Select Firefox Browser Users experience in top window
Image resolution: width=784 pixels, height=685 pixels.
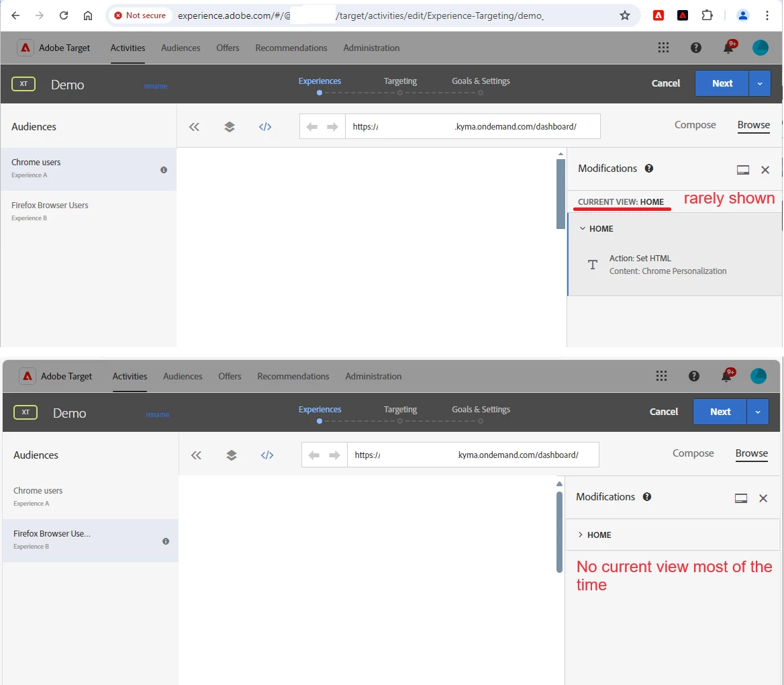(x=89, y=211)
